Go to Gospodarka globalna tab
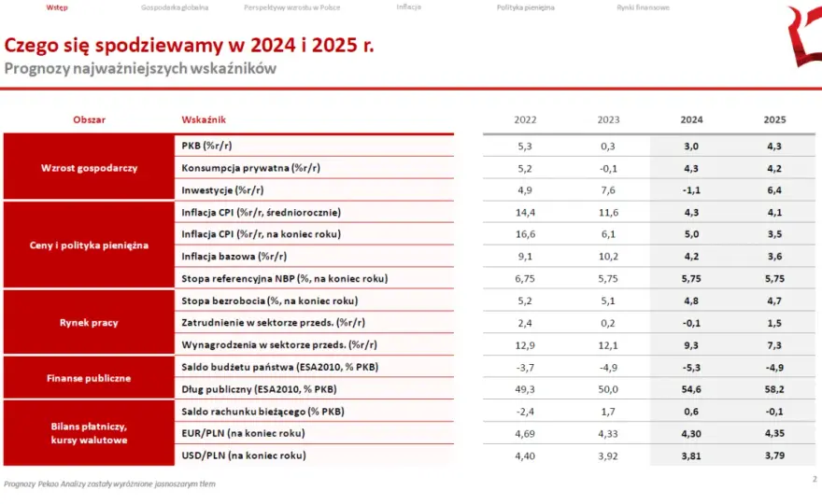The height and width of the screenshot is (504, 822). (x=175, y=7)
